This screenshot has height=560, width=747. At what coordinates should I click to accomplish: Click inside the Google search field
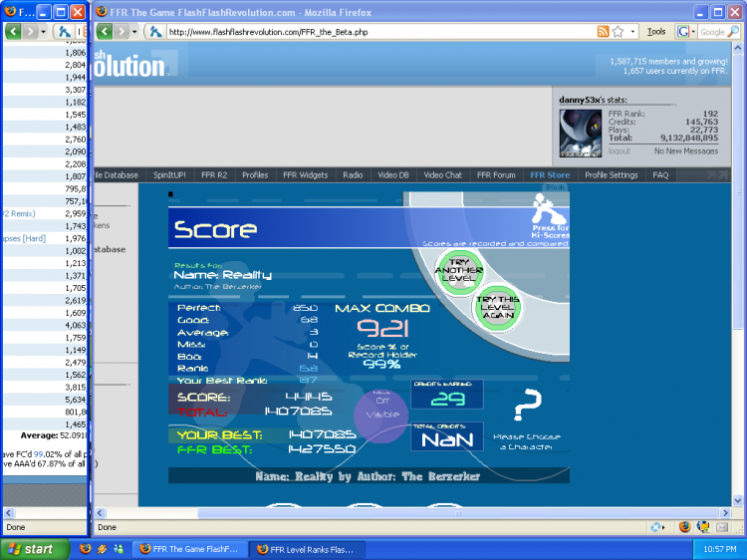click(x=712, y=32)
